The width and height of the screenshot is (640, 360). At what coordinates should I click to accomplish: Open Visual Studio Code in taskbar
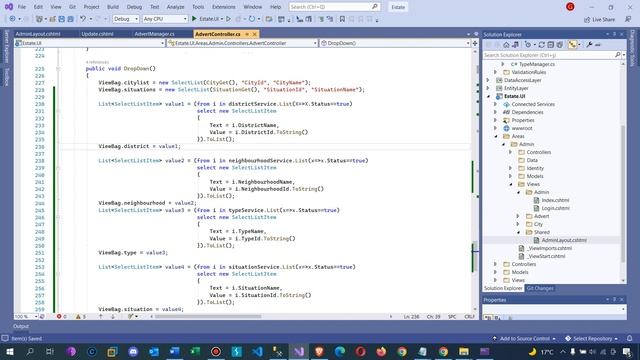pyautogui.click(x=257, y=351)
